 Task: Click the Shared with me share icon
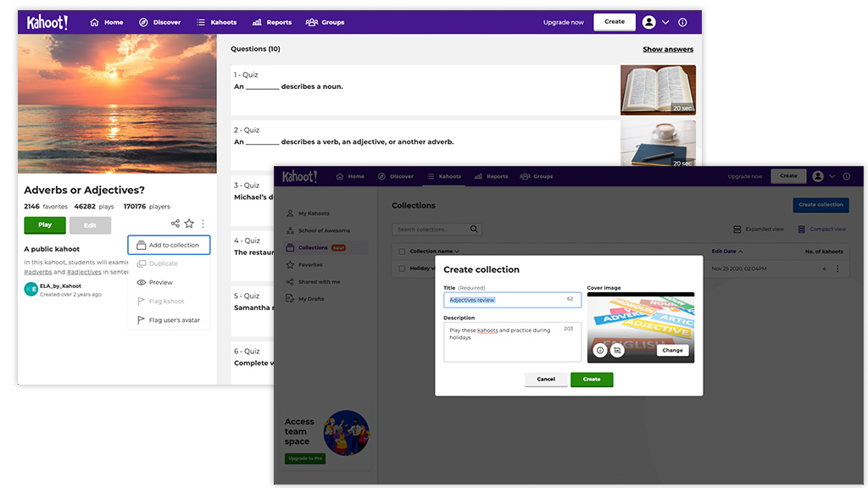click(290, 281)
